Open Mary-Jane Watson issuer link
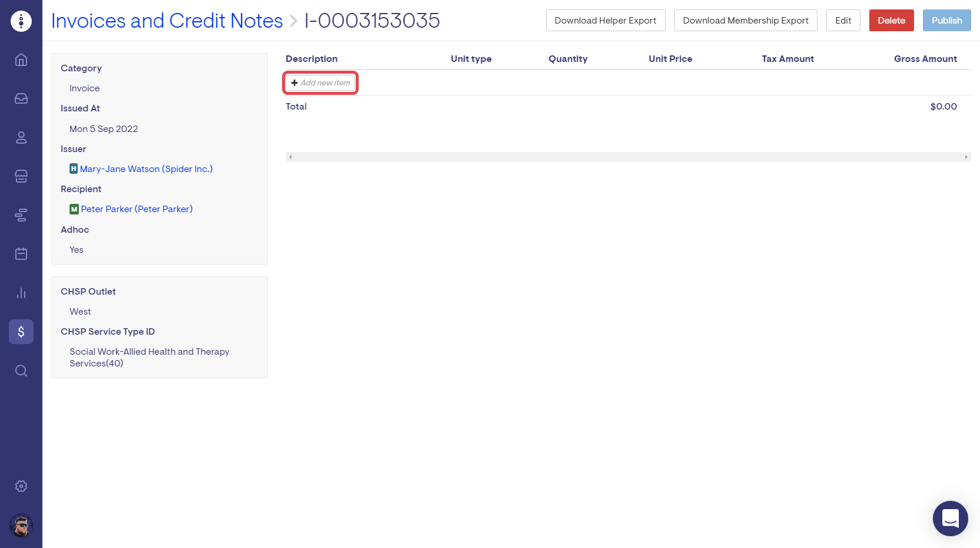This screenshot has height=548, width=980. click(146, 169)
